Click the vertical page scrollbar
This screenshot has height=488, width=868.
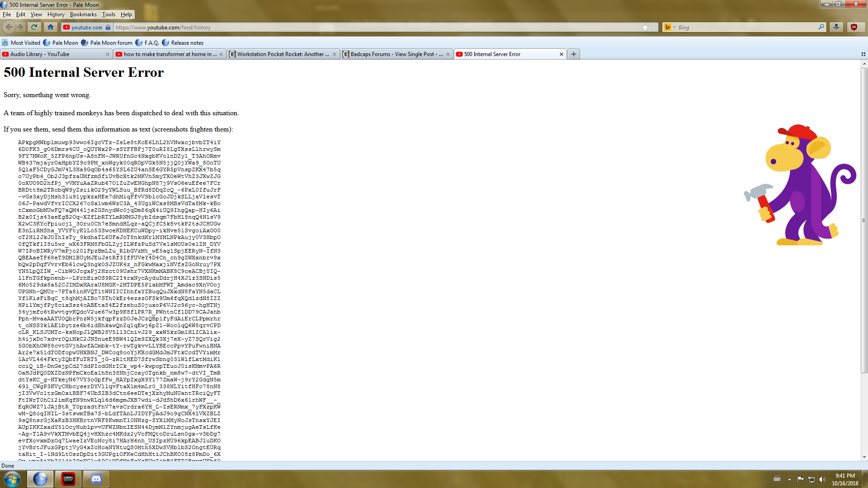click(x=864, y=220)
